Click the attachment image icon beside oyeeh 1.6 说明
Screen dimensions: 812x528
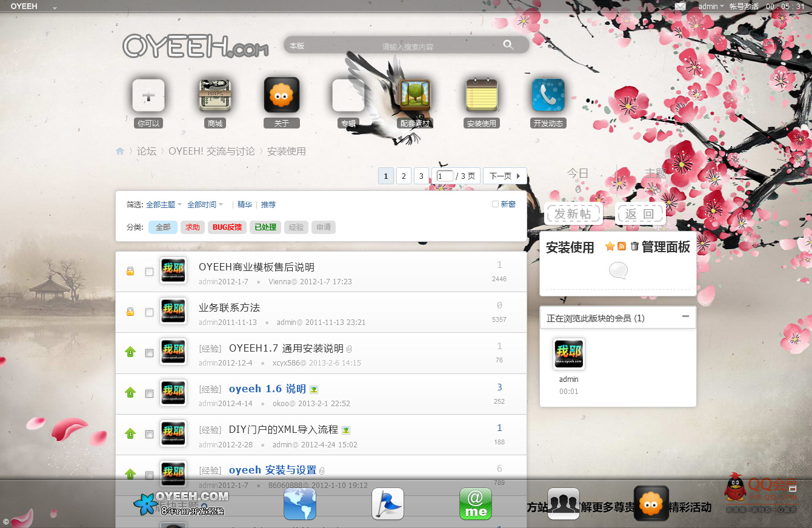click(314, 389)
